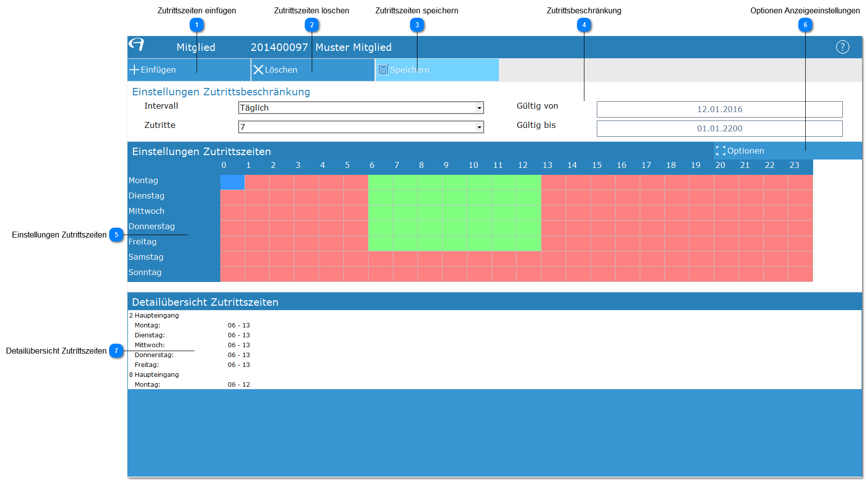Image resolution: width=868 pixels, height=482 pixels.
Task: Toggle the Sonntag hour 0 red cell
Action: pos(233,274)
